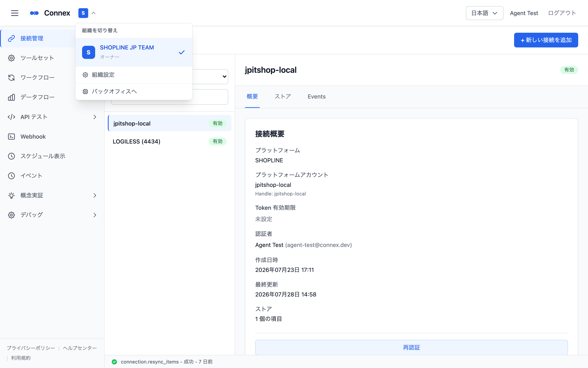588x368 pixels.
Task: Click the スケジュール表示 clock icon
Action: pyautogui.click(x=11, y=156)
